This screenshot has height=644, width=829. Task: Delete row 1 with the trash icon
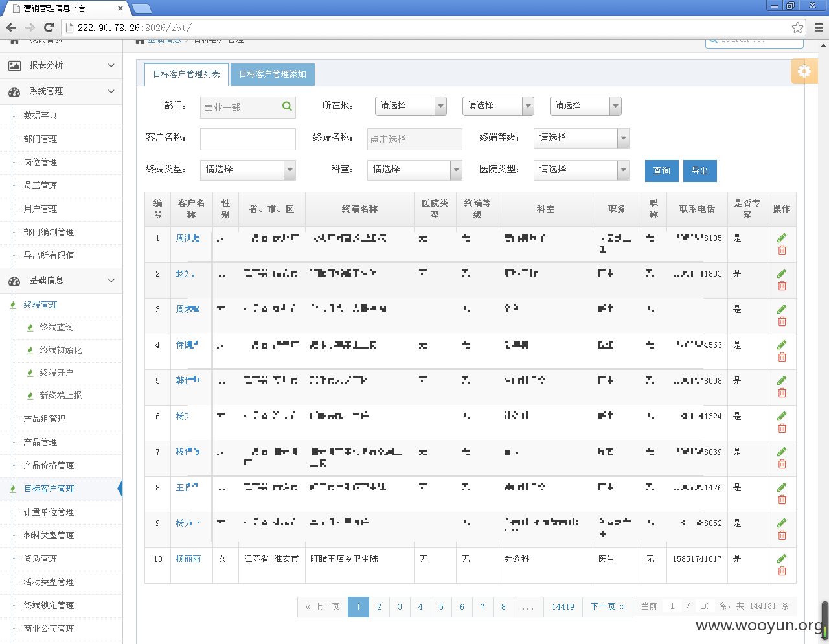(782, 250)
